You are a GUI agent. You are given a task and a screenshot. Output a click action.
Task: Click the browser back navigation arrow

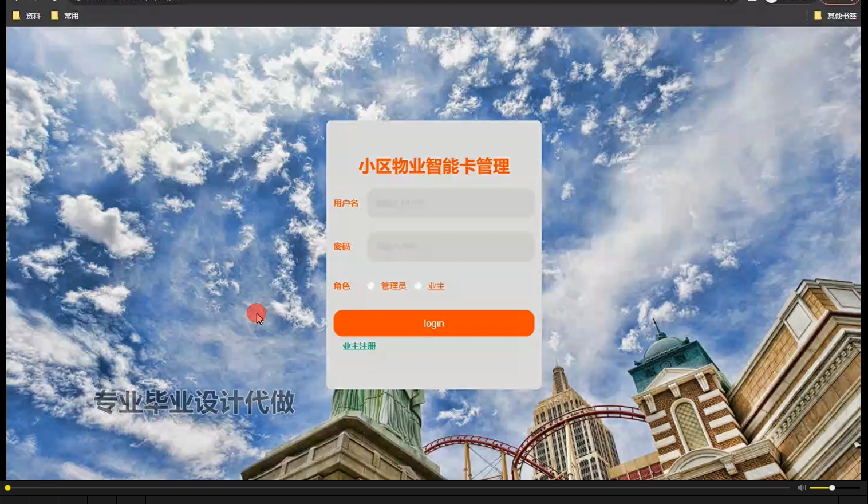(16, 2)
